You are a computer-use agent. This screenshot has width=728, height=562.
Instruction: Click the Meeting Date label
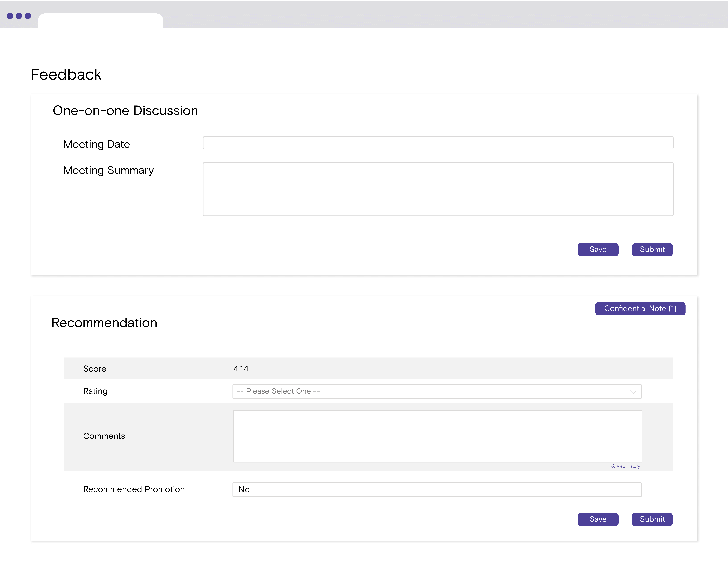pos(97,144)
